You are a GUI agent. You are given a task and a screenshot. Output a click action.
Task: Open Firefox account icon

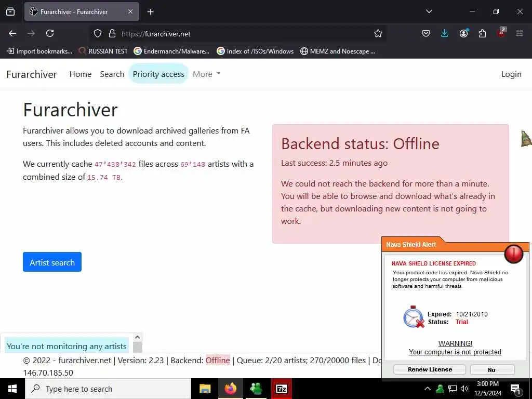[x=463, y=33]
